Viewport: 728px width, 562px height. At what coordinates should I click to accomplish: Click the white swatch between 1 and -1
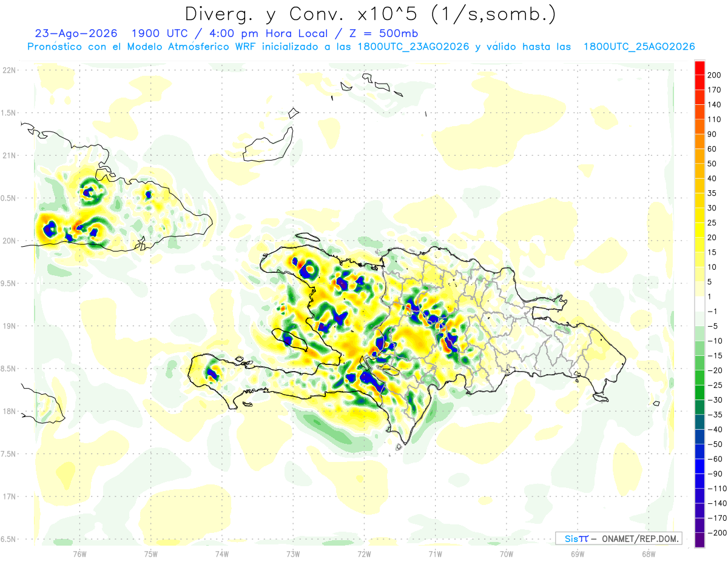point(699,304)
